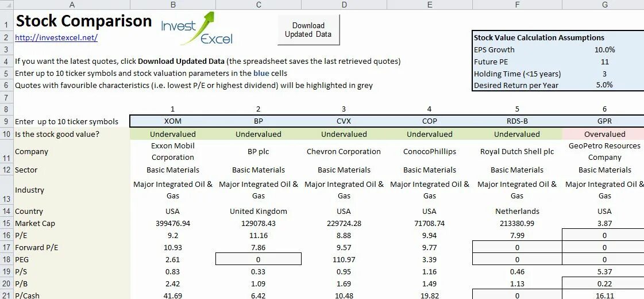This screenshot has width=644, height=299.
Task: Click the Sector row label
Action: tap(26, 170)
